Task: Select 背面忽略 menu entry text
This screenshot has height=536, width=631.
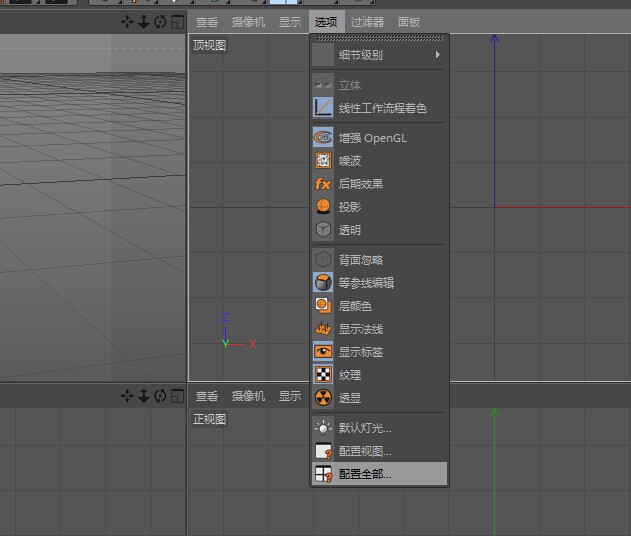Action: tap(361, 260)
